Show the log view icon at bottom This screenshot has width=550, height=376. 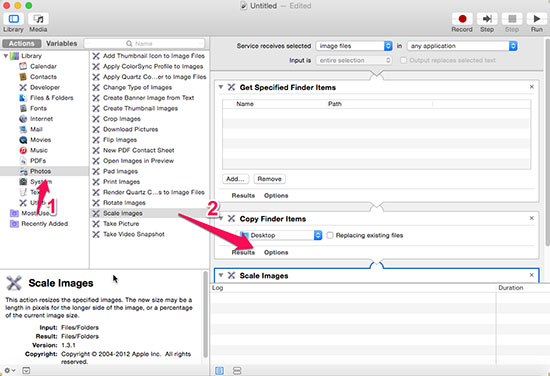pos(220,370)
